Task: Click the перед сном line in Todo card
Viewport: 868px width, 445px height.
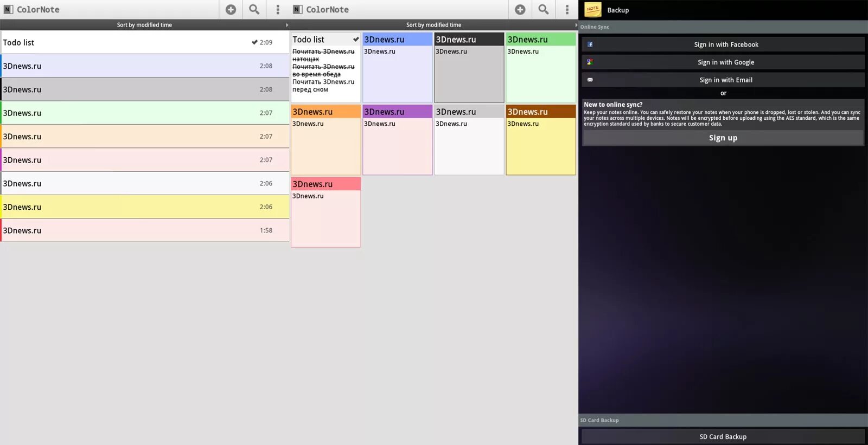Action: 310,89
